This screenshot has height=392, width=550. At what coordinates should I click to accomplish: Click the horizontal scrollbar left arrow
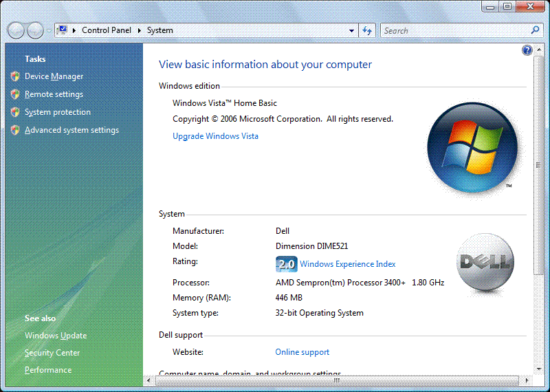[x=149, y=380]
